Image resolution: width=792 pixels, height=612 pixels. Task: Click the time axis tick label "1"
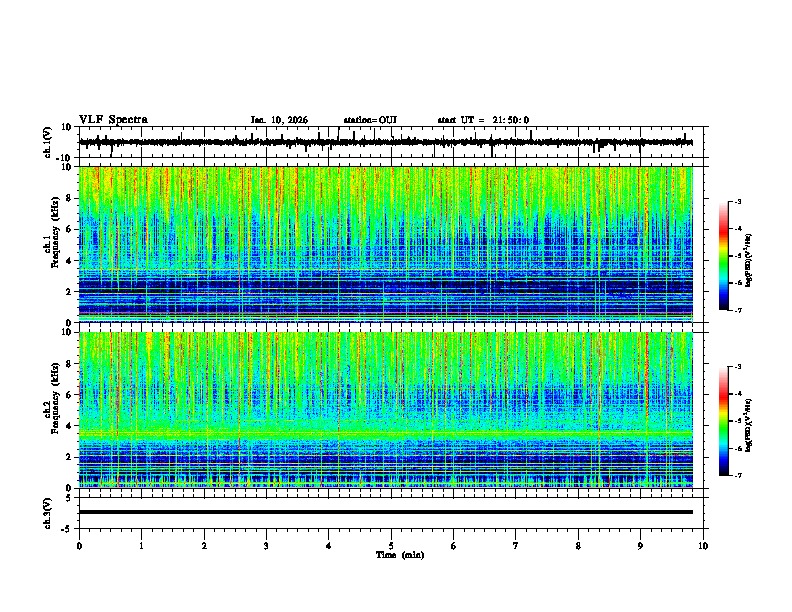141,546
